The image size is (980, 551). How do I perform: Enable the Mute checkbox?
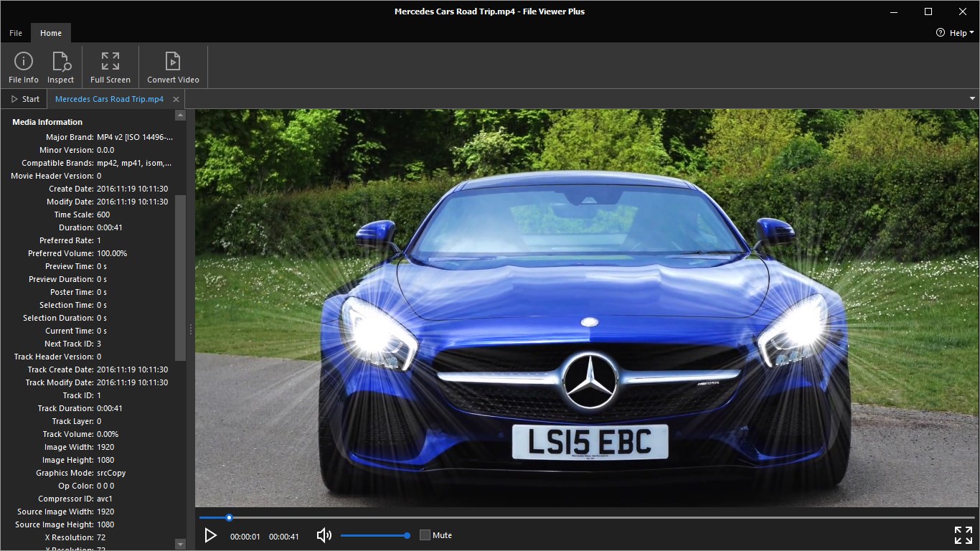click(x=425, y=535)
